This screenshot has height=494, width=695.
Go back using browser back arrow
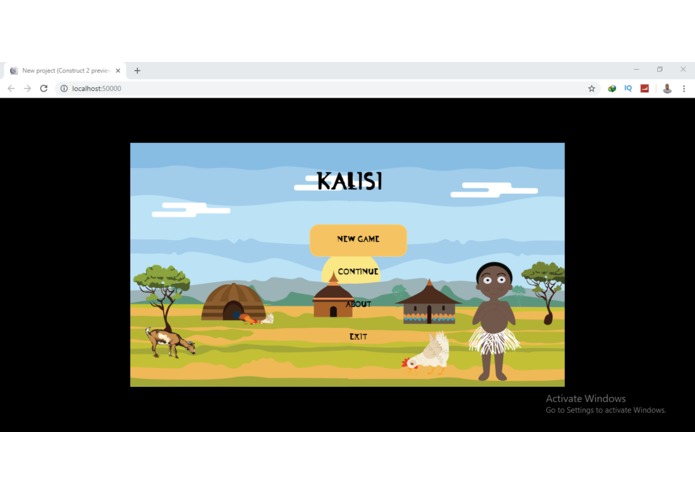[x=11, y=89]
